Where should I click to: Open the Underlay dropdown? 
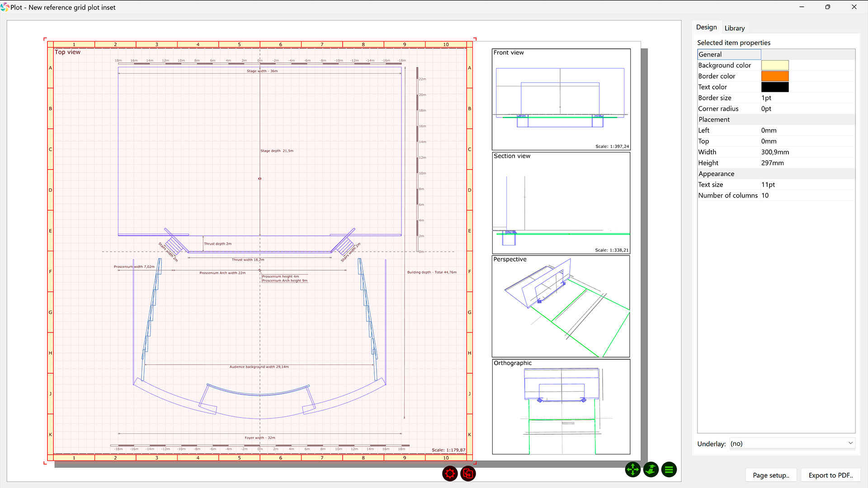792,444
